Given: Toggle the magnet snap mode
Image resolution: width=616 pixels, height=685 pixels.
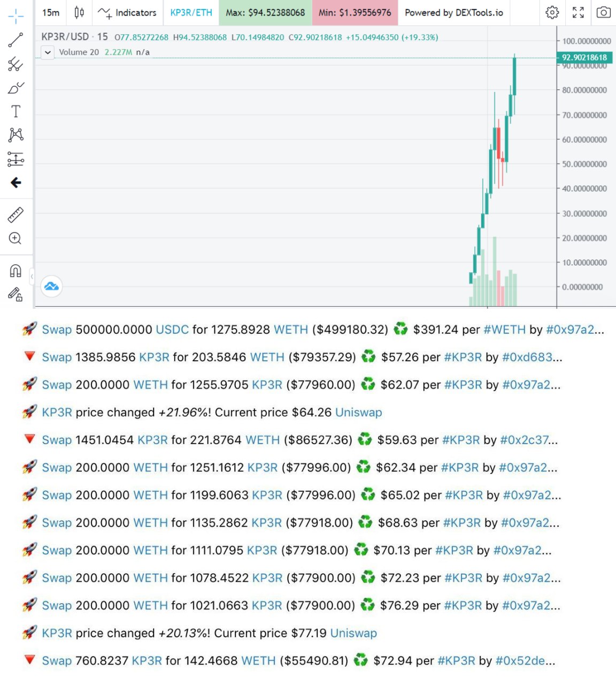Looking at the screenshot, I should [x=16, y=271].
